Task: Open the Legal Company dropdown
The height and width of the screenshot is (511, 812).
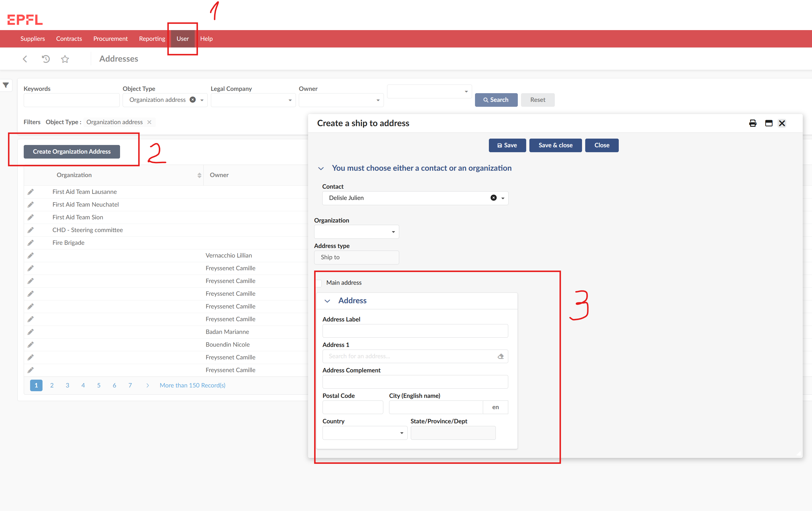Action: (253, 100)
